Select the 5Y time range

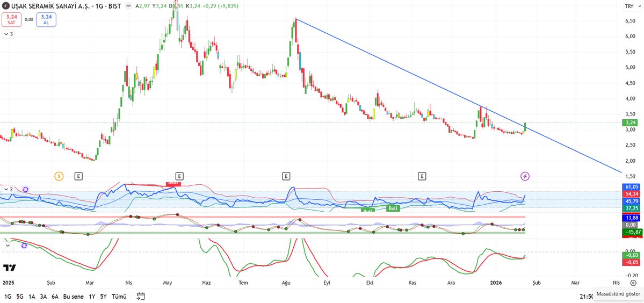[x=104, y=297]
